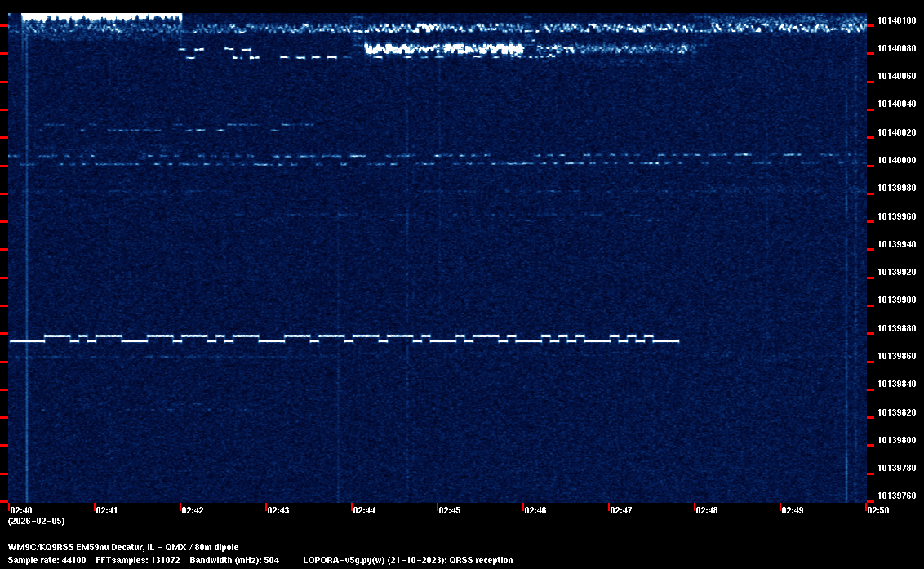
Task: Click the 02:40 time axis label
Action: point(20,510)
